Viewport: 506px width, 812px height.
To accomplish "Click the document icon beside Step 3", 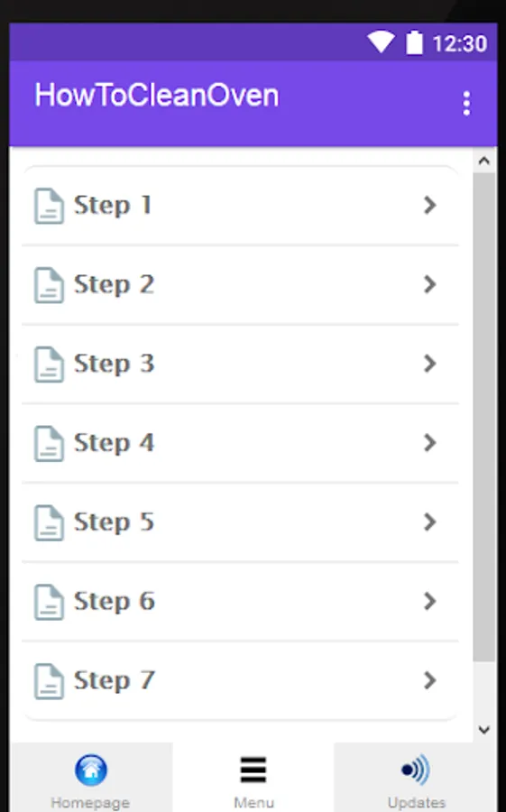I will click(x=50, y=364).
